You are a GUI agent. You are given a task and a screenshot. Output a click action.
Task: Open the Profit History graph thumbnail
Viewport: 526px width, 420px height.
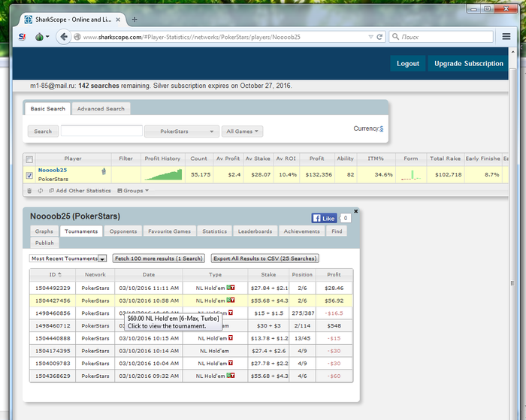[163, 174]
